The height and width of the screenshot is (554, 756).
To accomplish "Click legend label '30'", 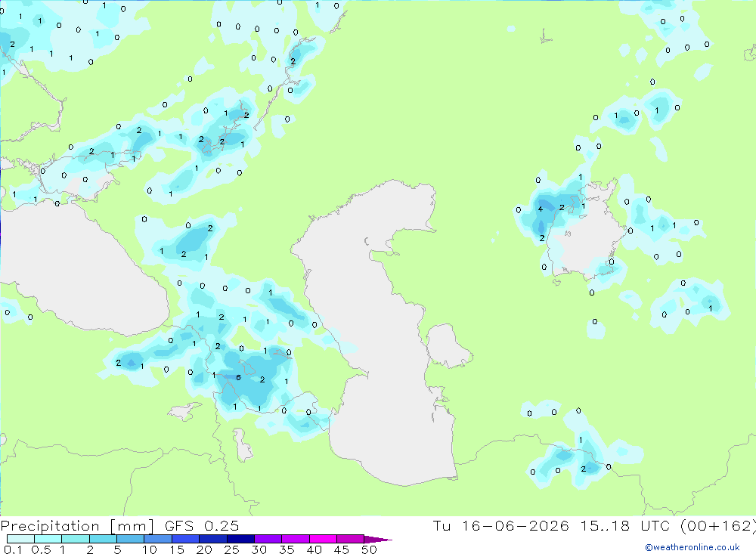I will click(x=259, y=549).
